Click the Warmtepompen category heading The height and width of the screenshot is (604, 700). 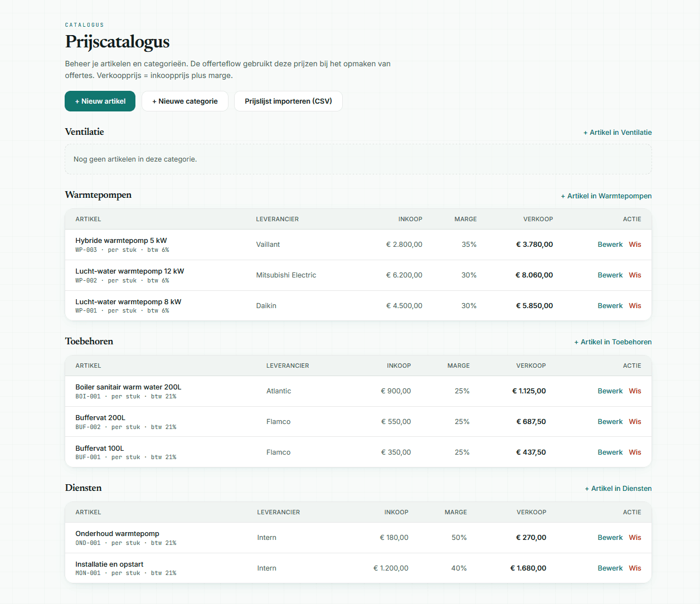[x=98, y=195]
